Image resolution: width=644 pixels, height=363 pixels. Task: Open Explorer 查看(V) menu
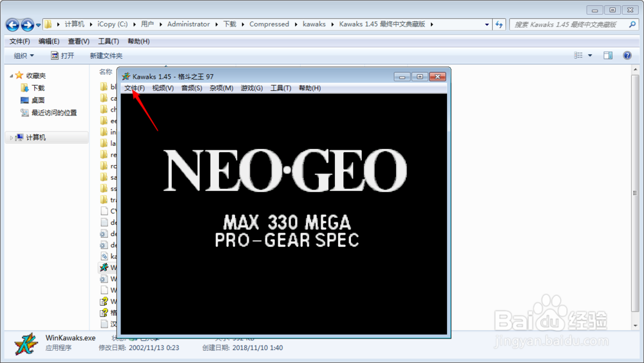click(79, 41)
